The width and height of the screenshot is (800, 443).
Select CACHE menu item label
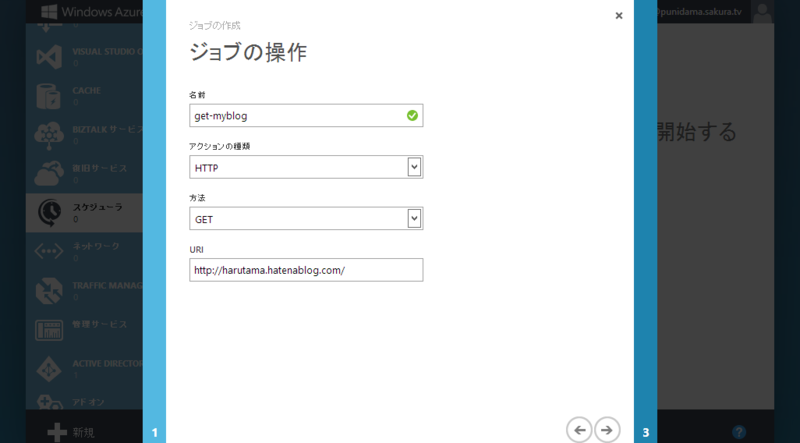point(87,90)
